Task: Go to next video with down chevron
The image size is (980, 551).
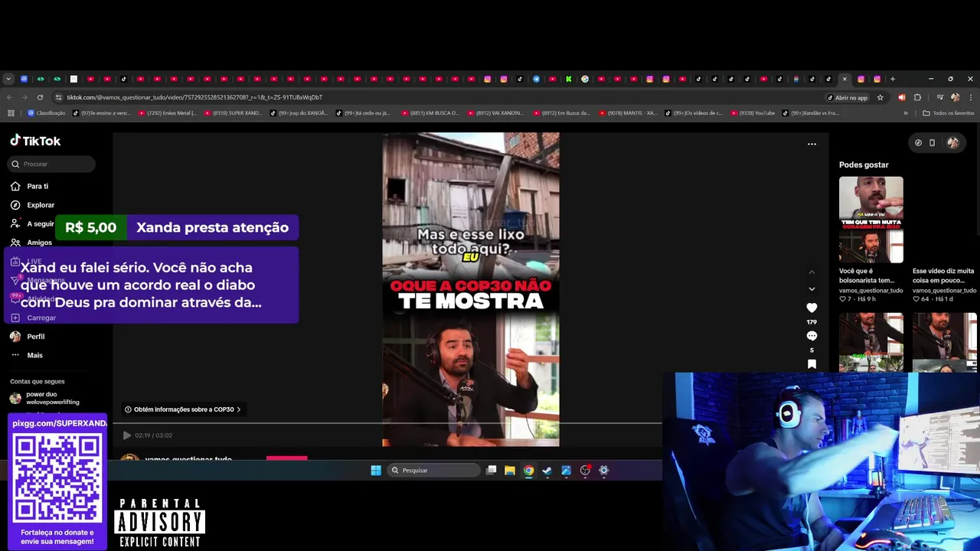Action: (812, 289)
